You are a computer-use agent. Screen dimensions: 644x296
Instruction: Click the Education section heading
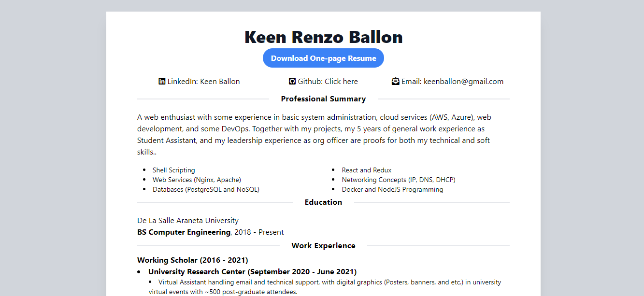point(323,202)
